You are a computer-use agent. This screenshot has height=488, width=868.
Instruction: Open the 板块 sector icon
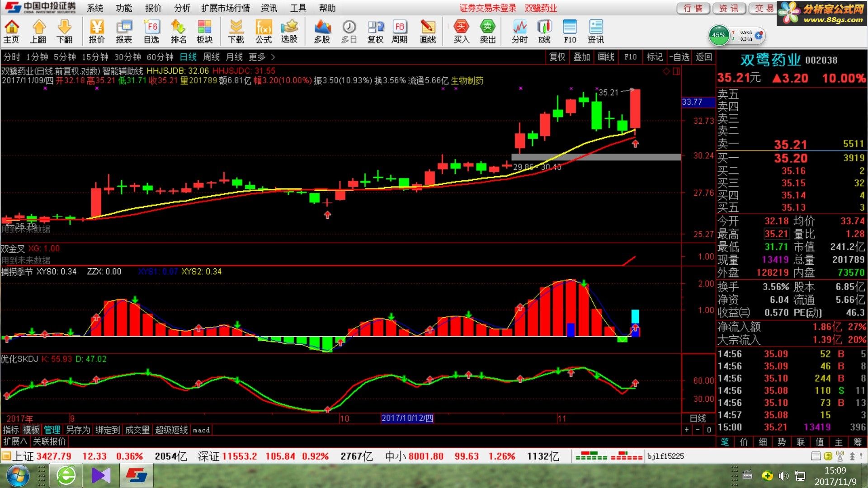pos(204,32)
